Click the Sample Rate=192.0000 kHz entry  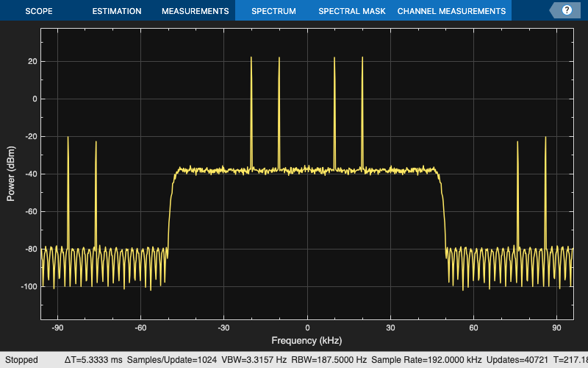(x=426, y=360)
